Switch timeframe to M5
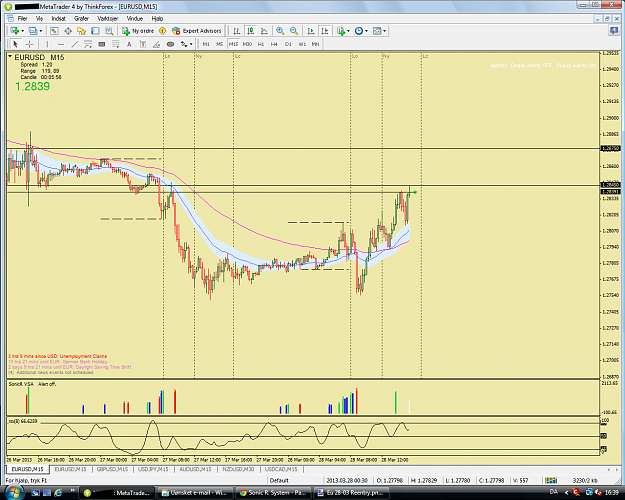The width and height of the screenshot is (625, 500). pyautogui.click(x=220, y=44)
